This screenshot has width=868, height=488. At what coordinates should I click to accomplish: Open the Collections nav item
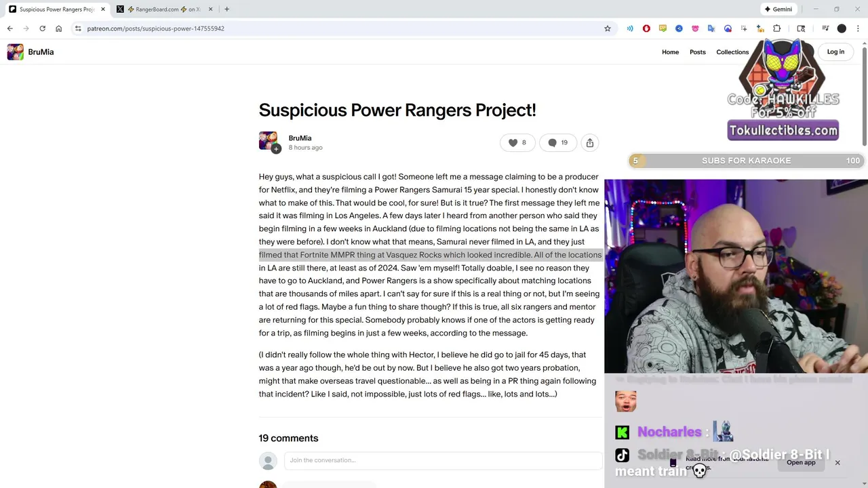732,52
